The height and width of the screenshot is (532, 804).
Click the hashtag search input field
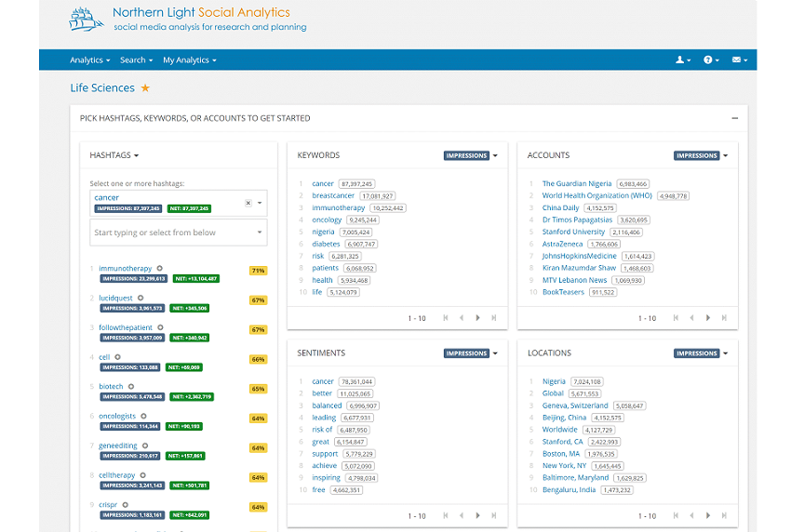pyautogui.click(x=179, y=233)
